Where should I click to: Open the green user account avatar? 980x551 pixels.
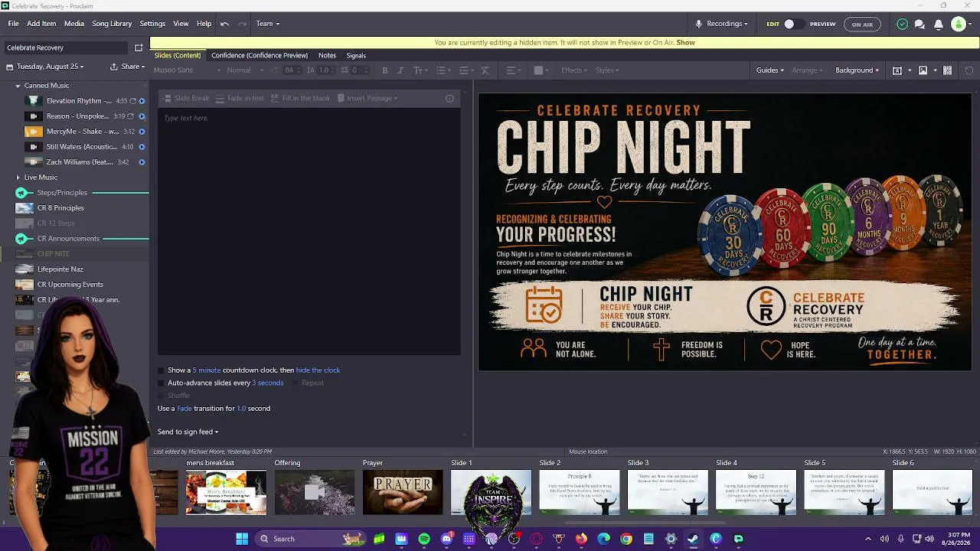coord(958,24)
